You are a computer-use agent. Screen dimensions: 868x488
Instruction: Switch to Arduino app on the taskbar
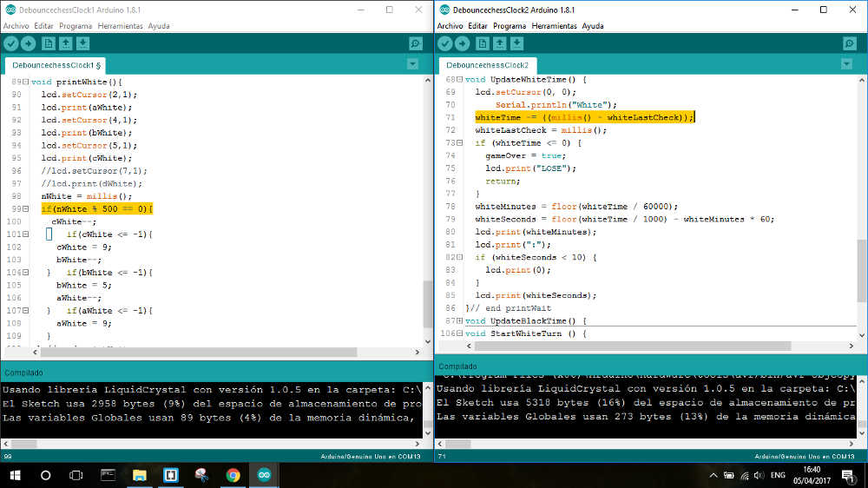(x=264, y=475)
